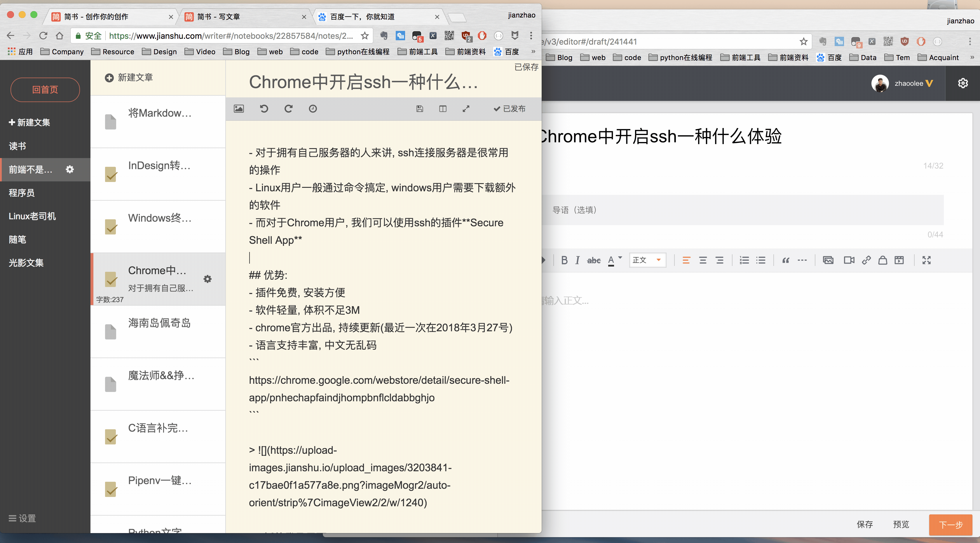This screenshot has width=980, height=543.
Task: Open the gear menu for the Chrome中 article
Action: click(207, 279)
